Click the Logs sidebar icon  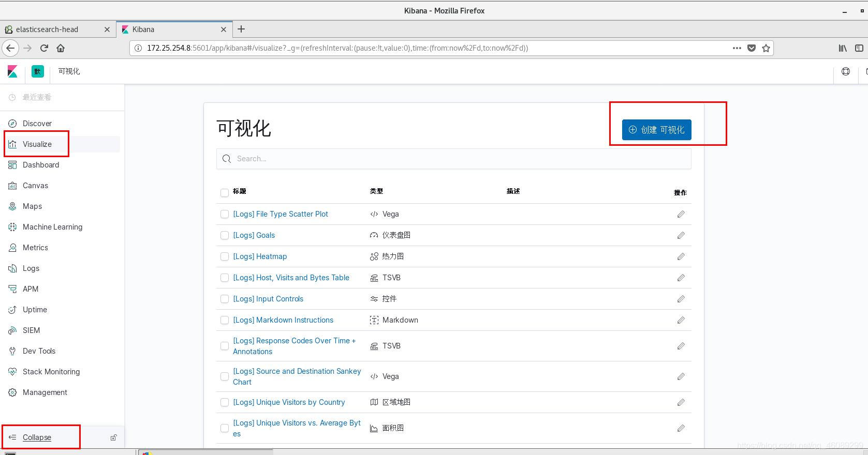12,268
